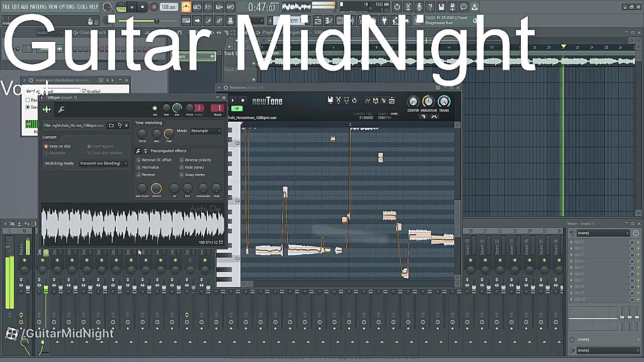Save the project with the floppy icon
This screenshot has width=644, height=362.
tap(441, 7)
